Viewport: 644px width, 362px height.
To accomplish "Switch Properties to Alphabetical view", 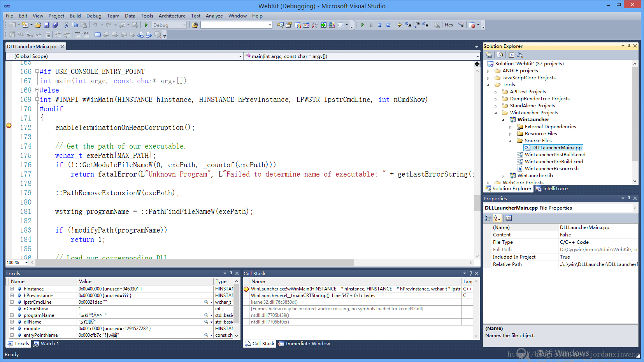I will (x=497, y=218).
